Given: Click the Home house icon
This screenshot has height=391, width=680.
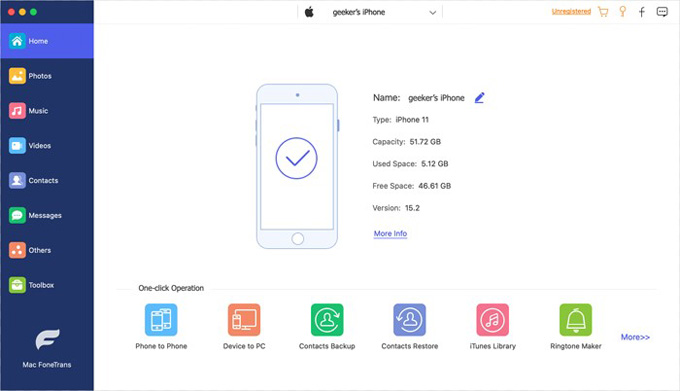Looking at the screenshot, I should (x=17, y=41).
